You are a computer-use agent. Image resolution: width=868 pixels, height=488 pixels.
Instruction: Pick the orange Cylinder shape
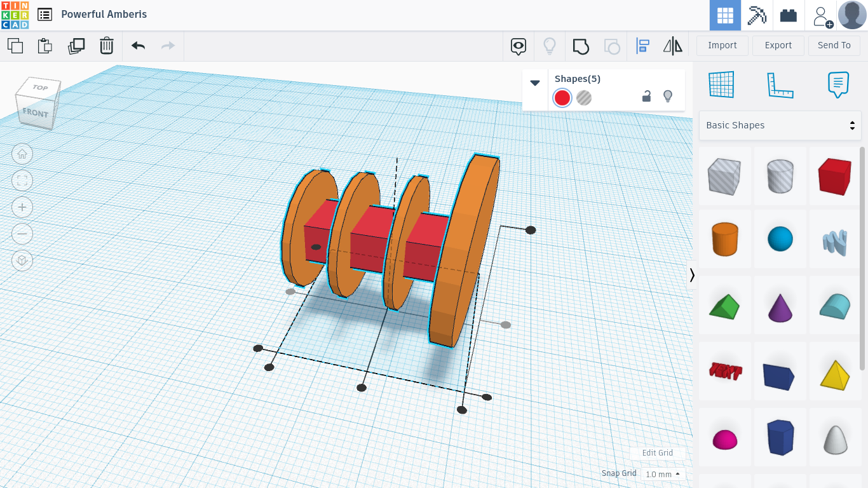pos(724,240)
